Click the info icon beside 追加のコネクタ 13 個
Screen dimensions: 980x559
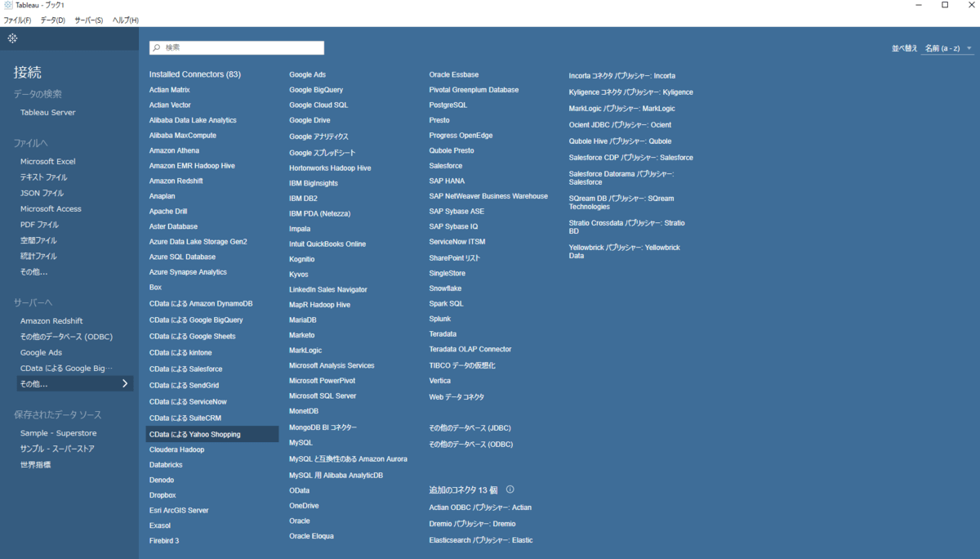[510, 490]
